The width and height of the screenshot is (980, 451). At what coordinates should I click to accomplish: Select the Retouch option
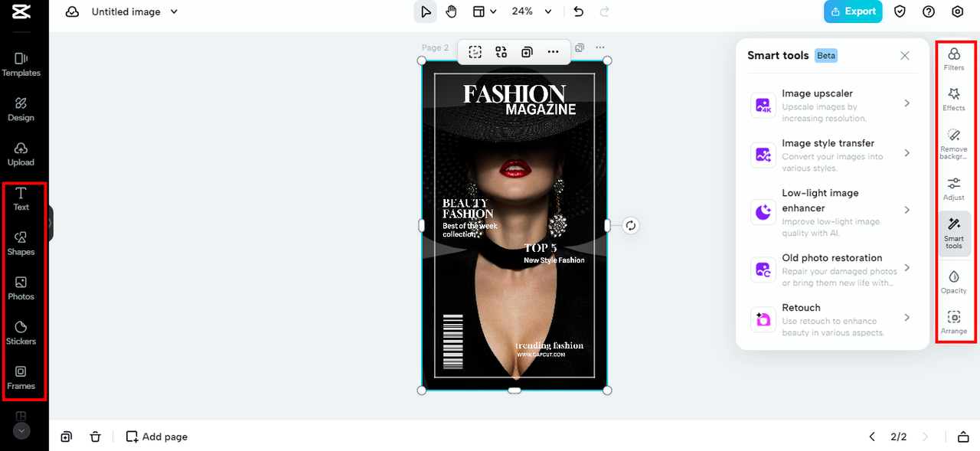832,319
